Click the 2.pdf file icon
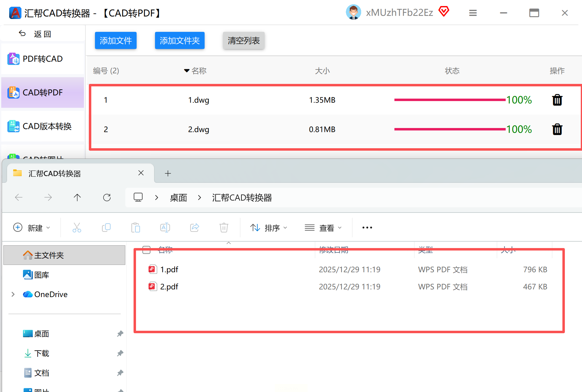This screenshot has height=392, width=582. [153, 287]
